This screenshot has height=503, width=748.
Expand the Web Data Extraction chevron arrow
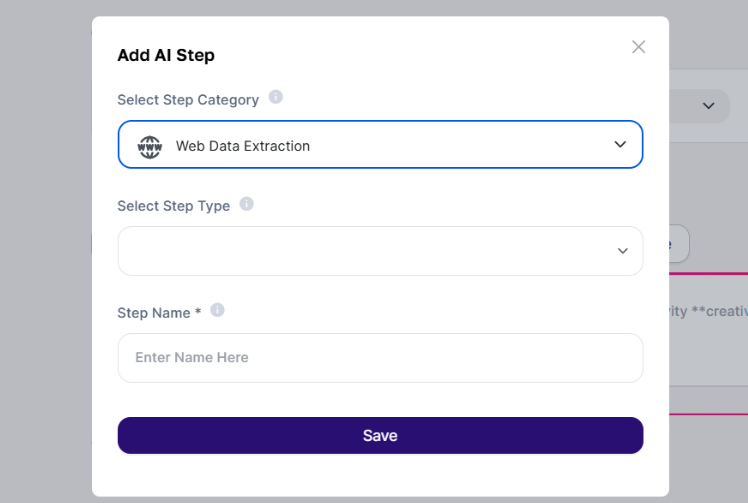[x=620, y=145]
